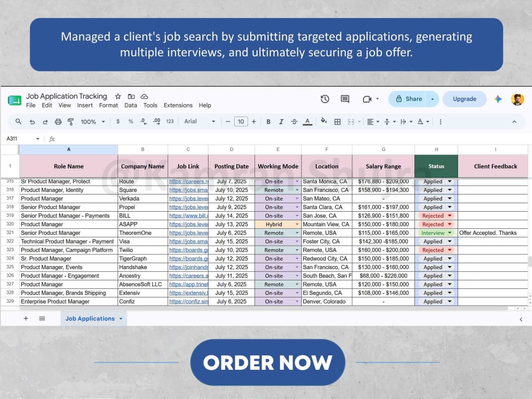Open the comments panel icon

(345, 99)
